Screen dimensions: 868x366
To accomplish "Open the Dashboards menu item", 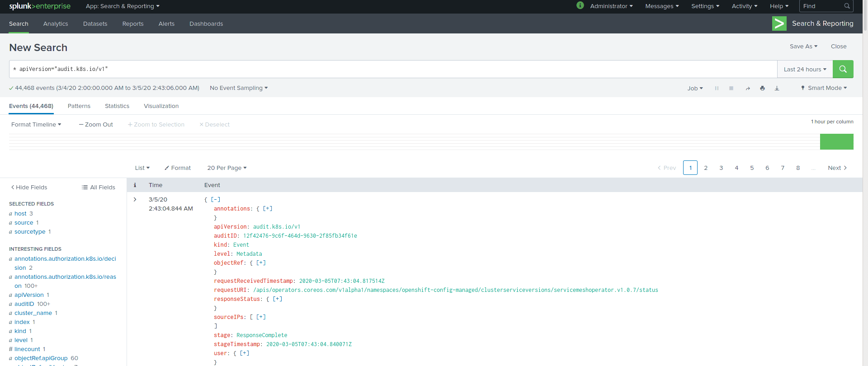I will pos(206,23).
